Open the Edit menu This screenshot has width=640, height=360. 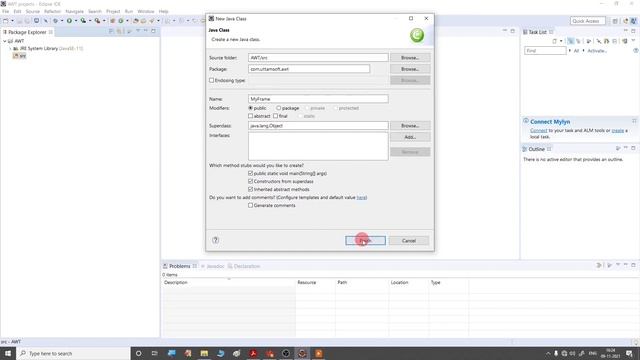point(17,11)
